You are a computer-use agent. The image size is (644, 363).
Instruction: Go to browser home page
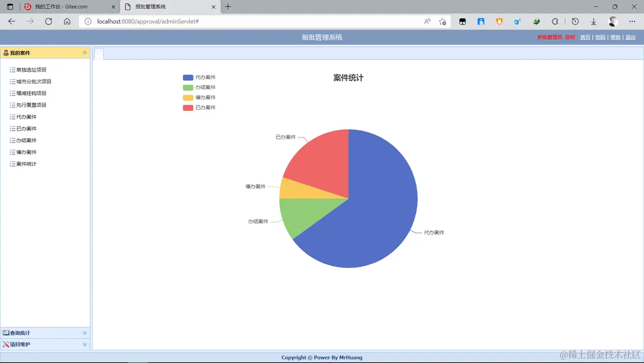click(67, 21)
